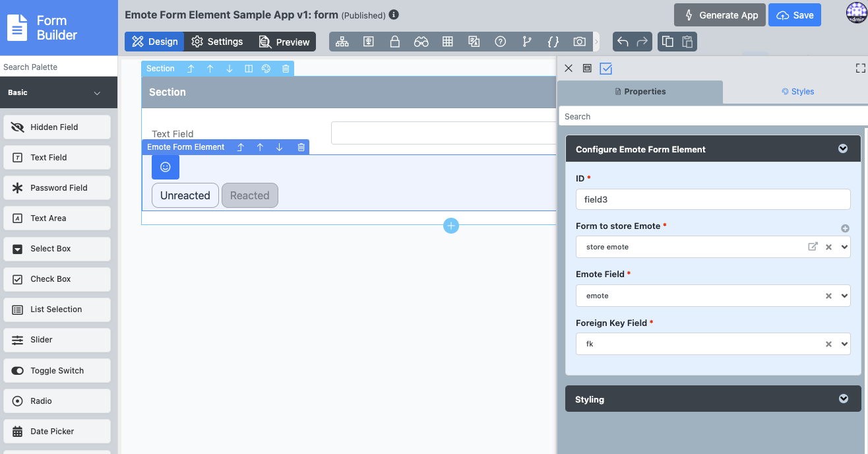The image size is (868, 454).
Task: Open the Preview tab
Action: click(x=284, y=42)
